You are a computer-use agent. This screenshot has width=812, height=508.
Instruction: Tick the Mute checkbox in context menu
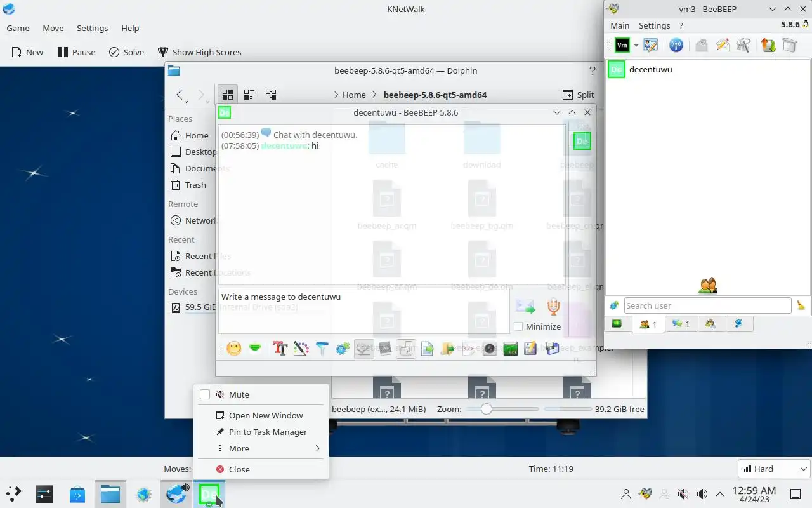[x=205, y=394]
